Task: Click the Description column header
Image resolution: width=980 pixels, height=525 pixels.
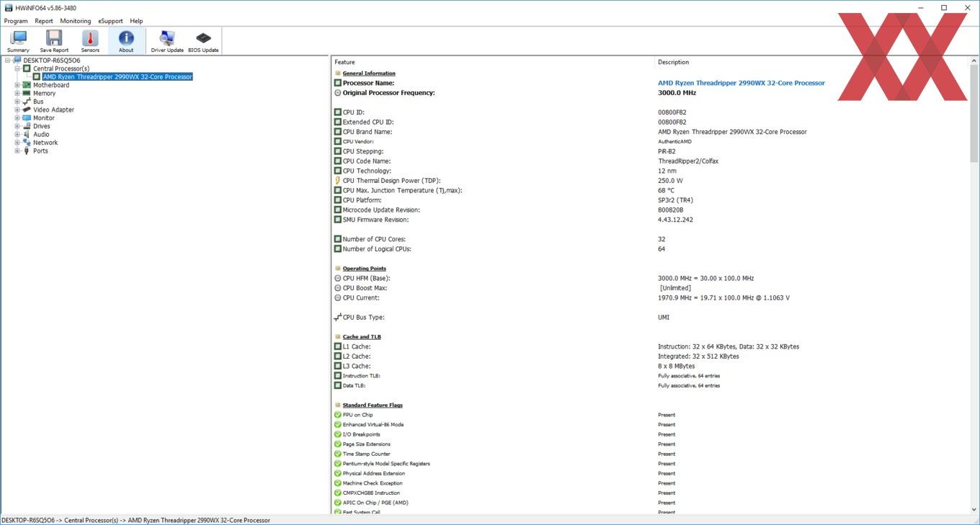Action: 812,62
